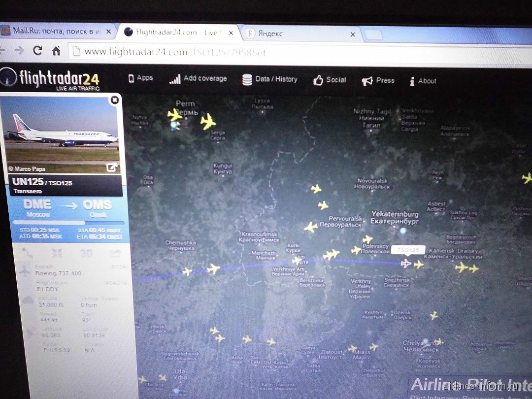Screen dimensions: 532x399
Task: Close the Яндекс tab
Action: [x=353, y=34]
